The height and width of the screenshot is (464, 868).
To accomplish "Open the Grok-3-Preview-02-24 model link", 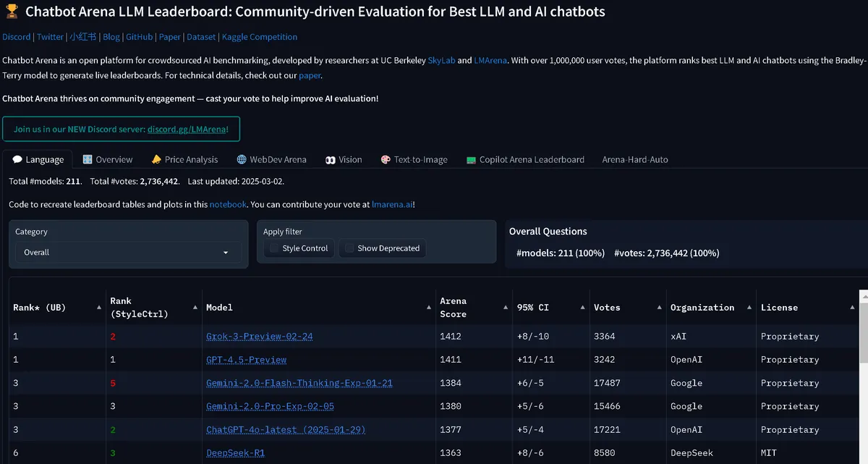I will pos(259,337).
